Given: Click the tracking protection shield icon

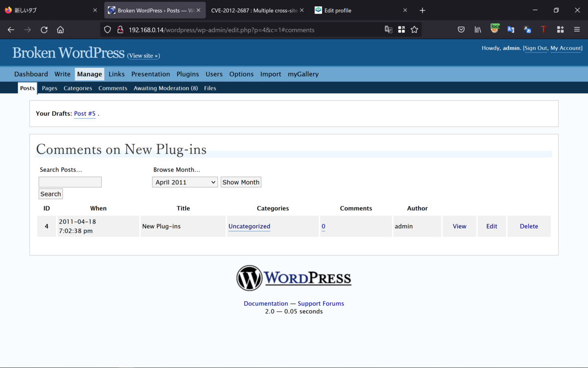Looking at the screenshot, I should (108, 30).
